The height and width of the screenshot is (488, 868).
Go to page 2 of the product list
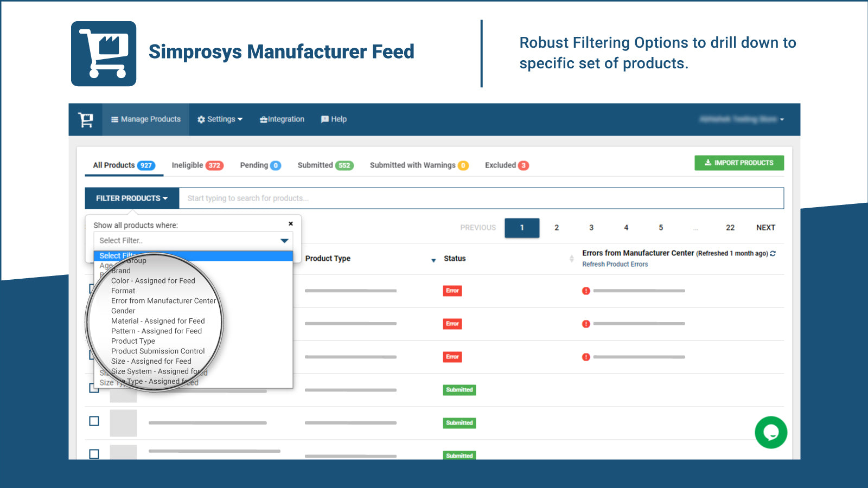557,228
